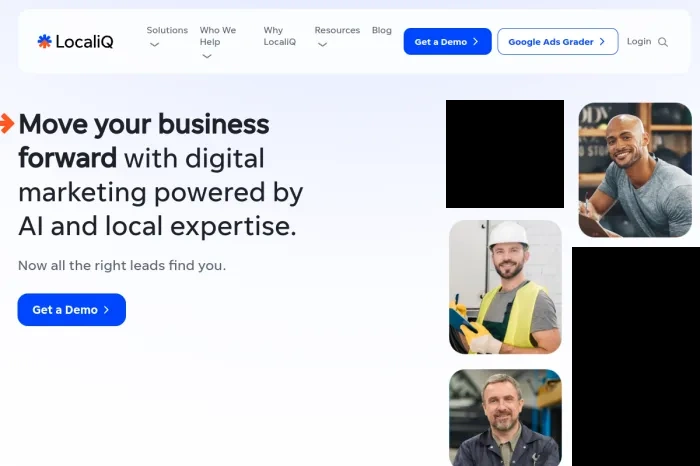700x466 pixels.
Task: Expand the Resources dropdown chevron
Action: click(x=322, y=45)
